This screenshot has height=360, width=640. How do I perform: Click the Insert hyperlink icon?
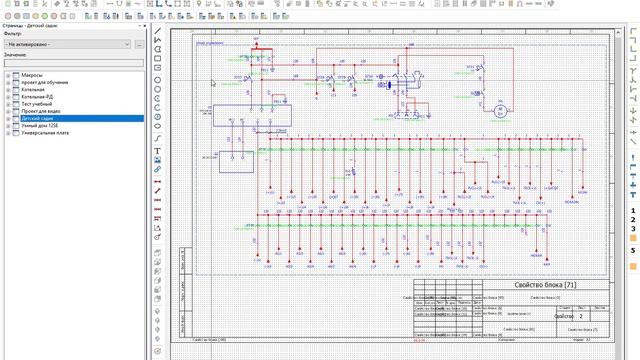coord(158,169)
